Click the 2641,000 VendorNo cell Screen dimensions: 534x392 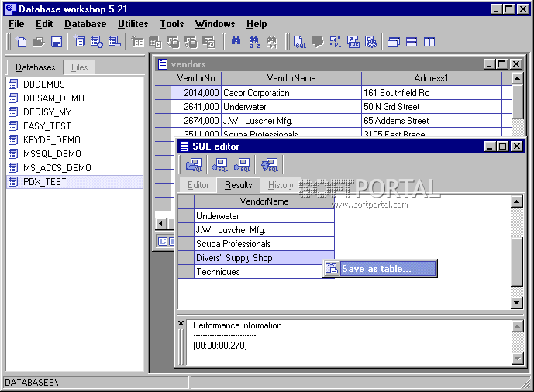point(196,107)
